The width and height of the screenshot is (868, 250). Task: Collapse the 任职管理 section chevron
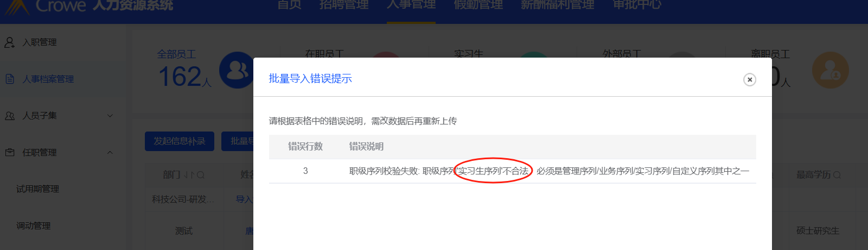[110, 152]
